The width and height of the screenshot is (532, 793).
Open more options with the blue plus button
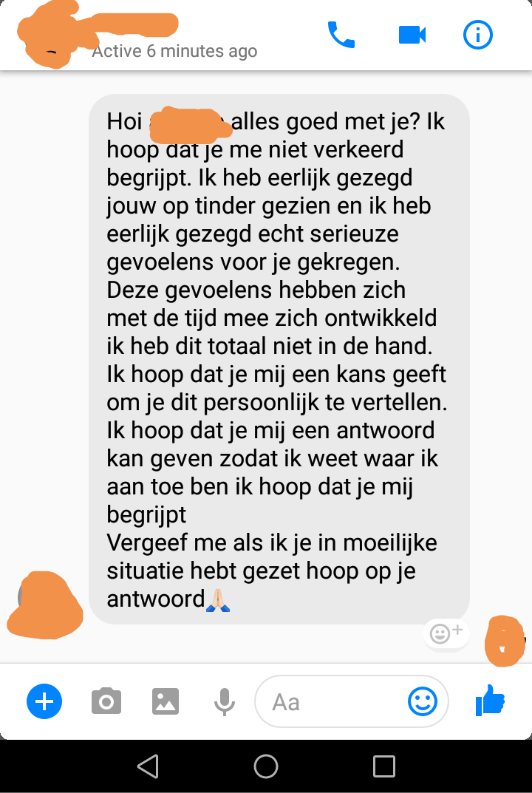tap(44, 701)
